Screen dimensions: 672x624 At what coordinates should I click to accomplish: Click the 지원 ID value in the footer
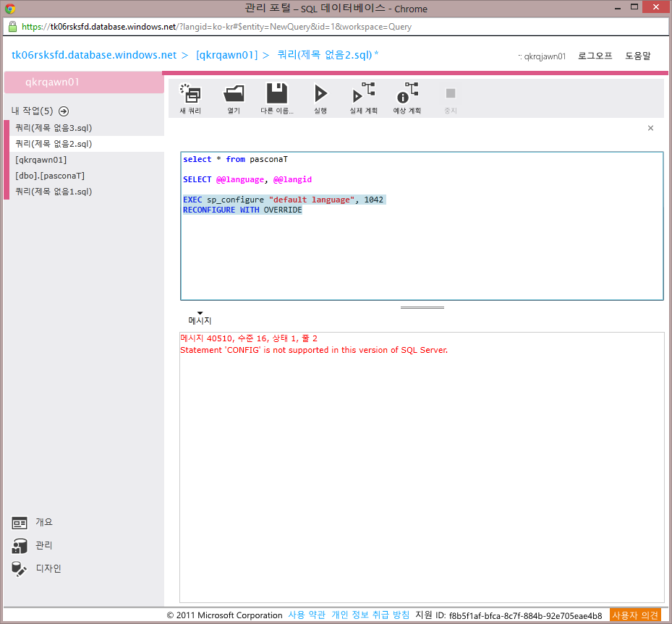coord(525,615)
